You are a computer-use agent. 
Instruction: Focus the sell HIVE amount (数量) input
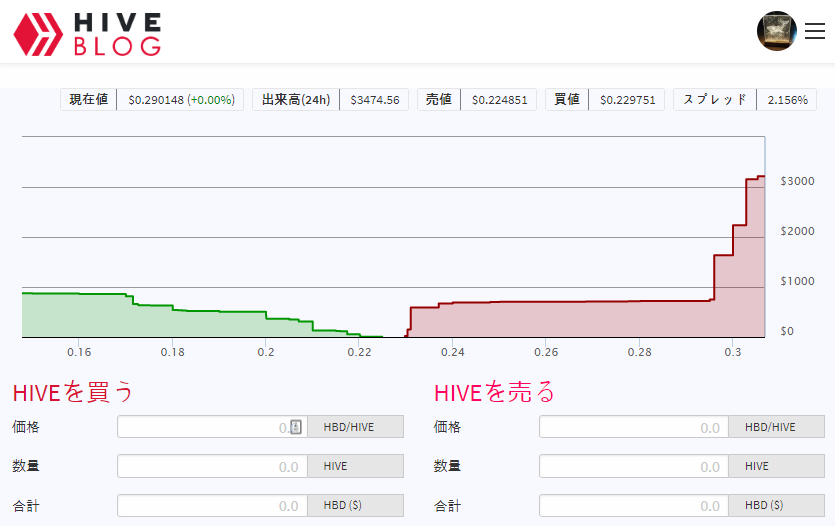(x=634, y=466)
